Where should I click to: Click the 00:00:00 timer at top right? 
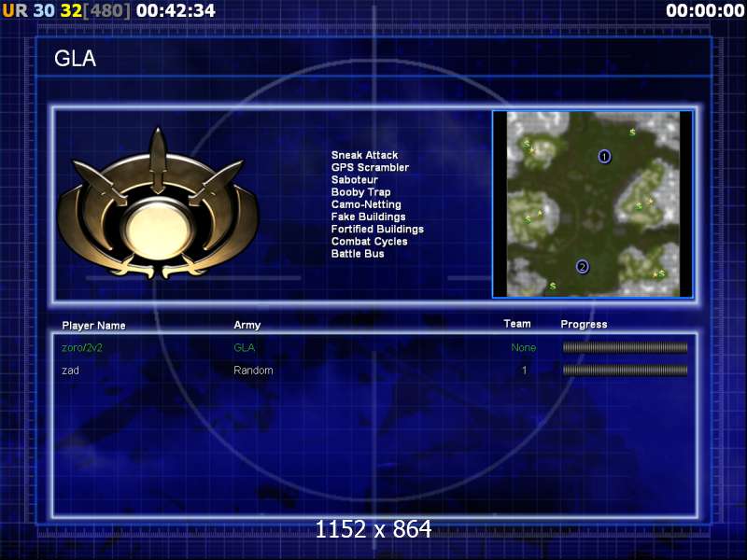click(706, 10)
